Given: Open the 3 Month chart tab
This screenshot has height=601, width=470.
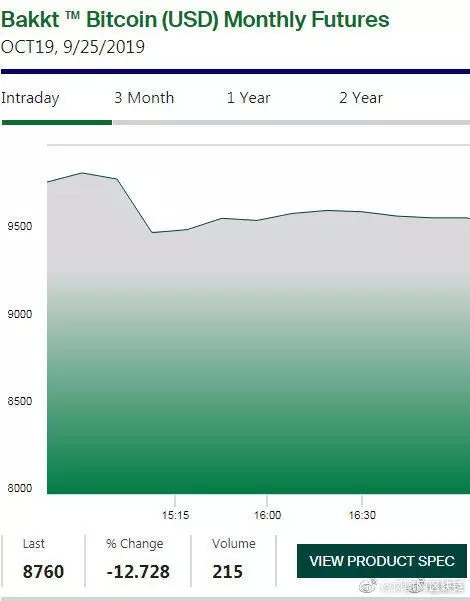Looking at the screenshot, I should click(x=144, y=98).
